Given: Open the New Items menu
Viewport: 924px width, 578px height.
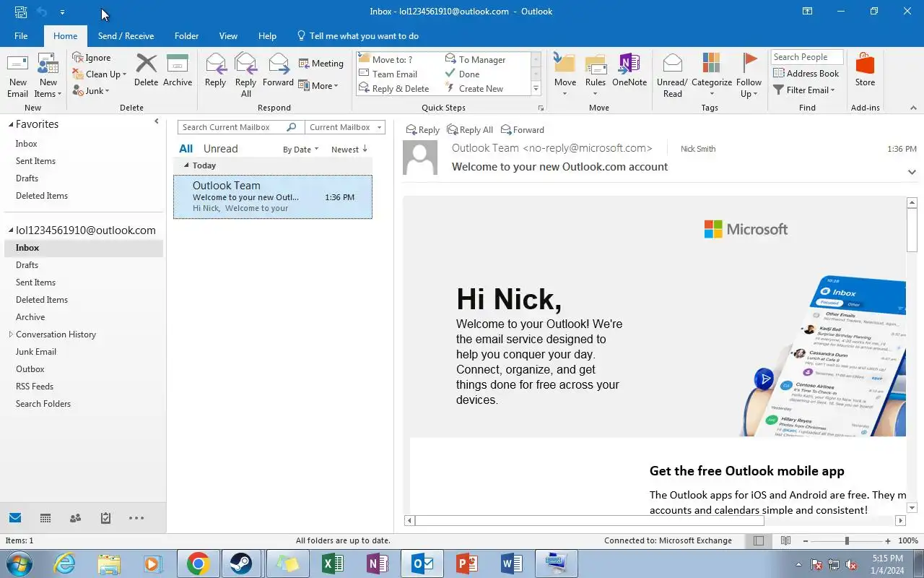Looking at the screenshot, I should click(48, 76).
